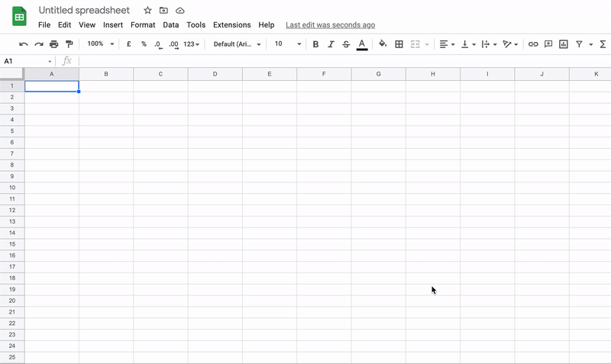Viewport: 611px width, 364px height.
Task: Open the font size 10 dropdown
Action: (x=288, y=44)
